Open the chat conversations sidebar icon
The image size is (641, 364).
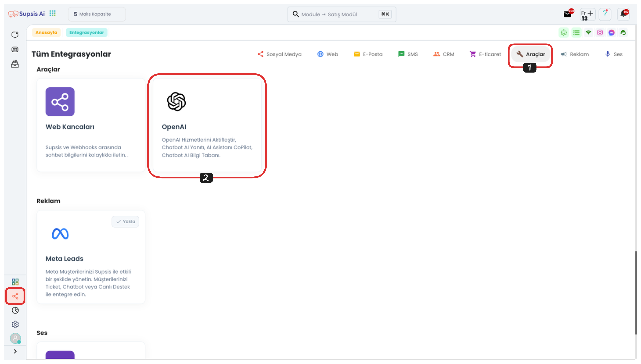pyautogui.click(x=15, y=35)
